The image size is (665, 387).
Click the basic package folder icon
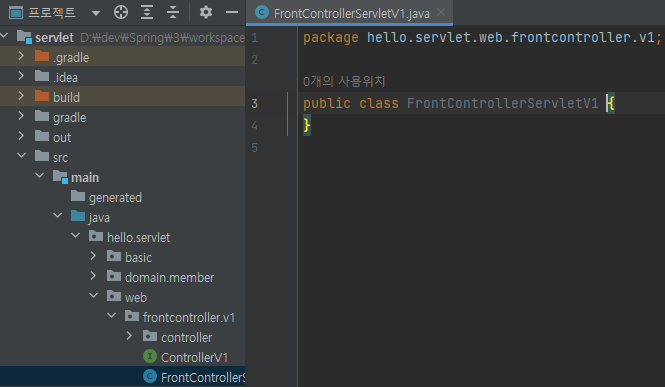pyautogui.click(x=114, y=256)
